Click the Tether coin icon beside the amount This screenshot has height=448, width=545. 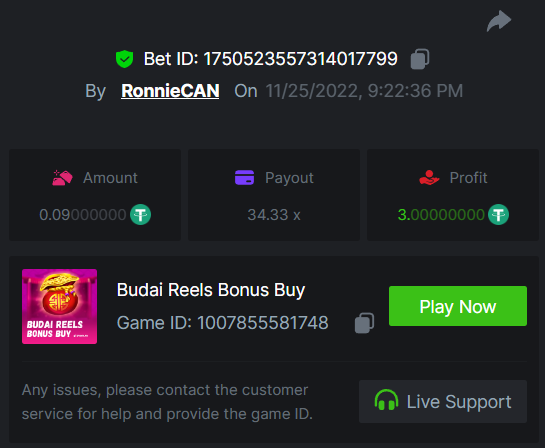140,215
